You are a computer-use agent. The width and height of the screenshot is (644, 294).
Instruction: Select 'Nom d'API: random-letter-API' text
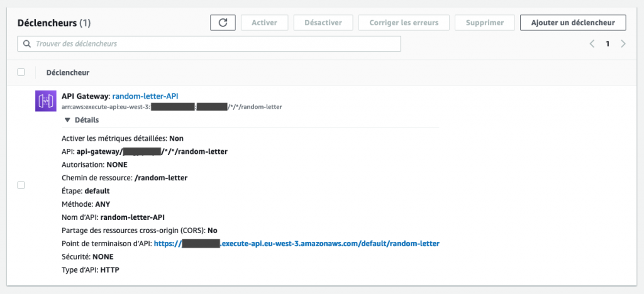point(113,217)
